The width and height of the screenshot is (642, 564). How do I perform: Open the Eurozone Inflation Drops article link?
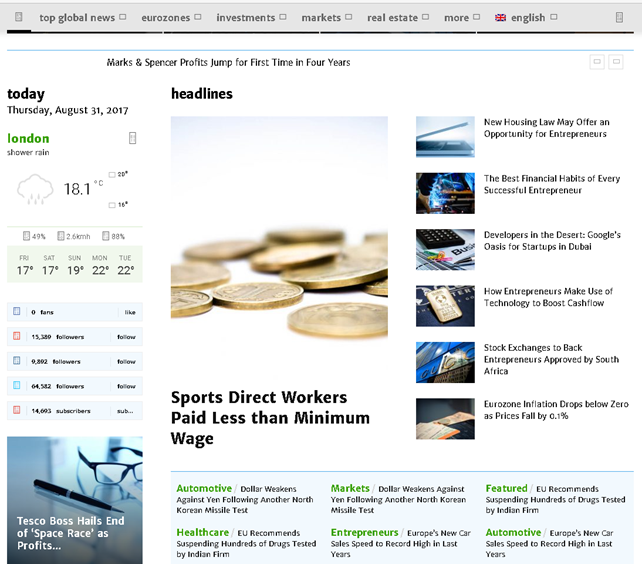click(556, 409)
